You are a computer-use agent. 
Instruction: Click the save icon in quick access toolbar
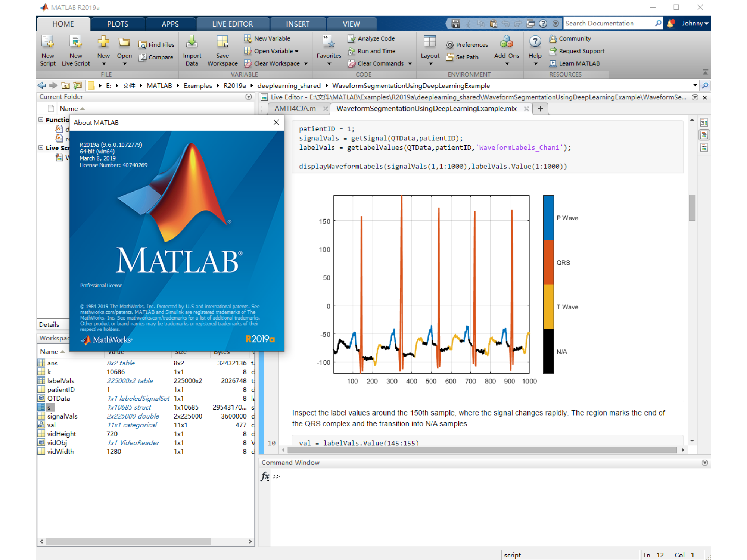pyautogui.click(x=455, y=24)
